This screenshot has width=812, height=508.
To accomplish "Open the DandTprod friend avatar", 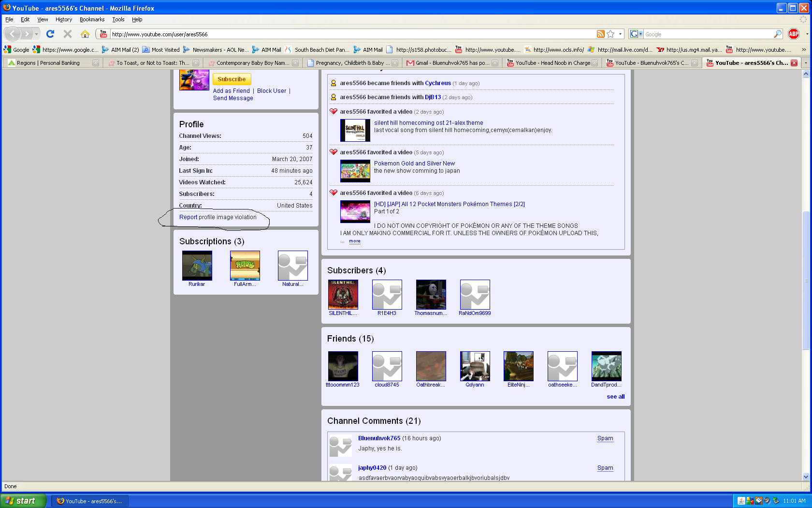I will click(x=607, y=366).
